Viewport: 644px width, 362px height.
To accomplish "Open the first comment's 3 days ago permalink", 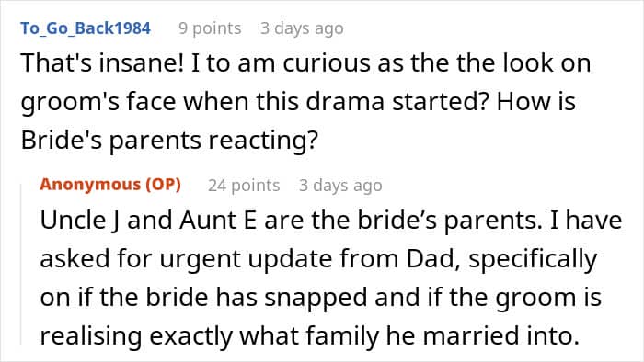I will coord(302,28).
